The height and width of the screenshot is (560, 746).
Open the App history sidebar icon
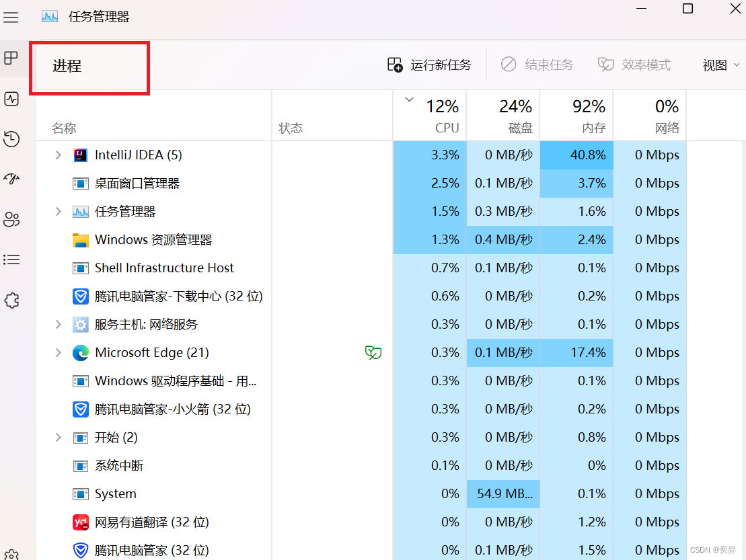tap(11, 138)
